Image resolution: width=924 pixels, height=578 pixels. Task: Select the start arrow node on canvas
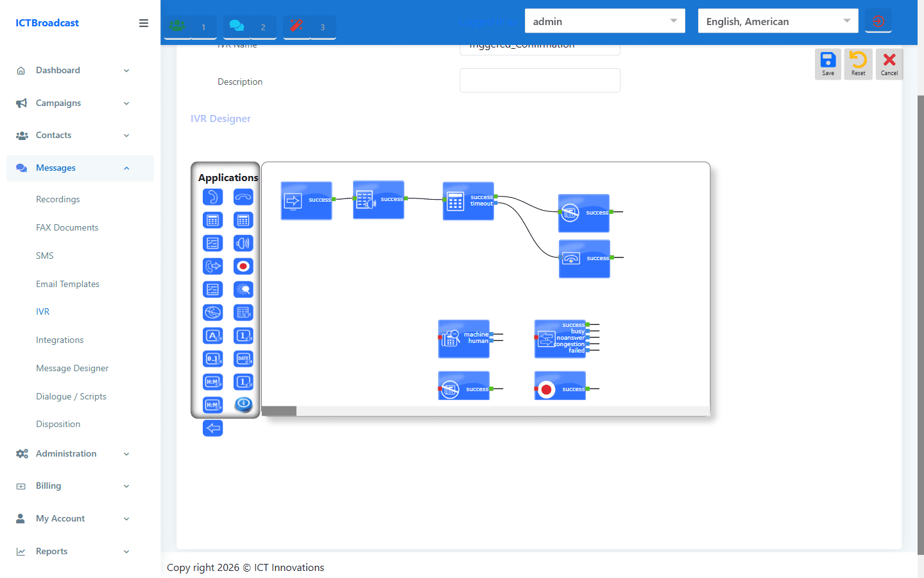pos(306,201)
